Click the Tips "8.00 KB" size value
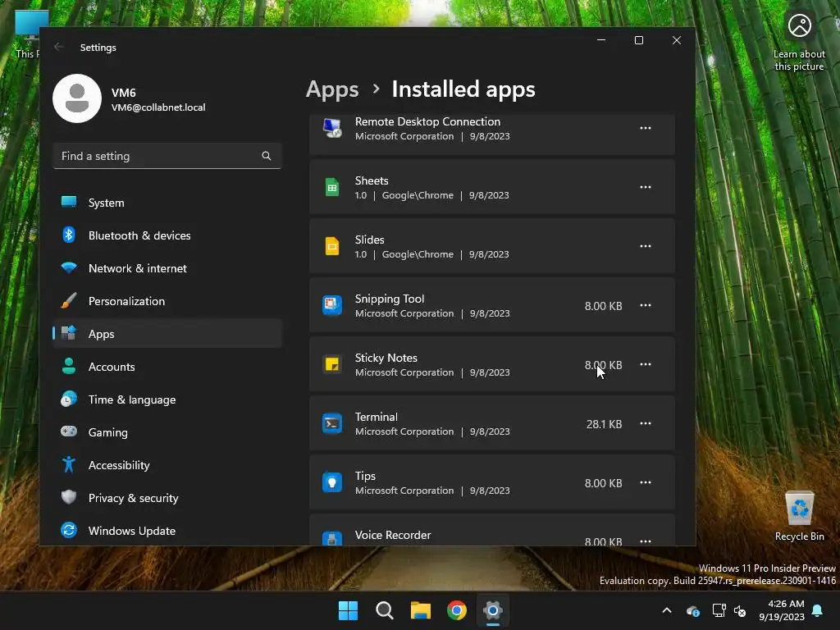 pyautogui.click(x=603, y=482)
